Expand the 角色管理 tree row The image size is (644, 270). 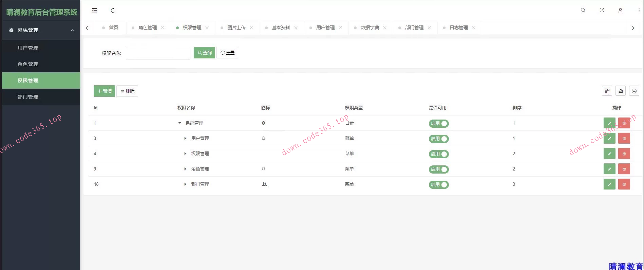[x=185, y=169]
